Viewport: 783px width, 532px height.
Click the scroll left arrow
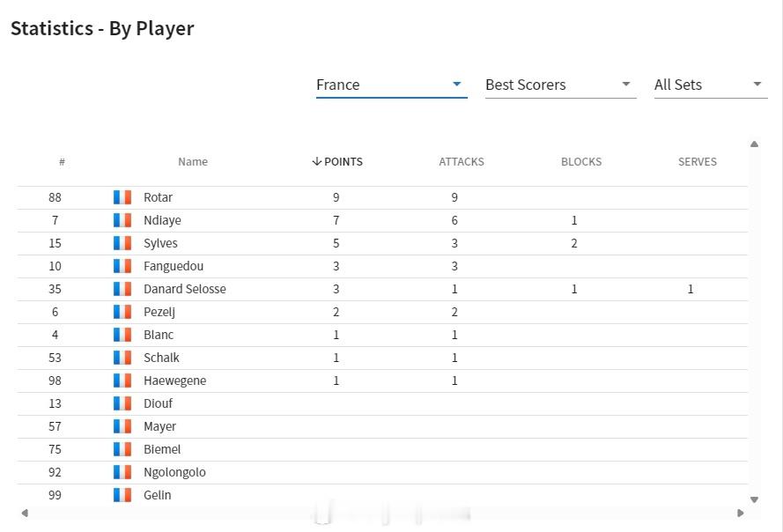click(25, 513)
